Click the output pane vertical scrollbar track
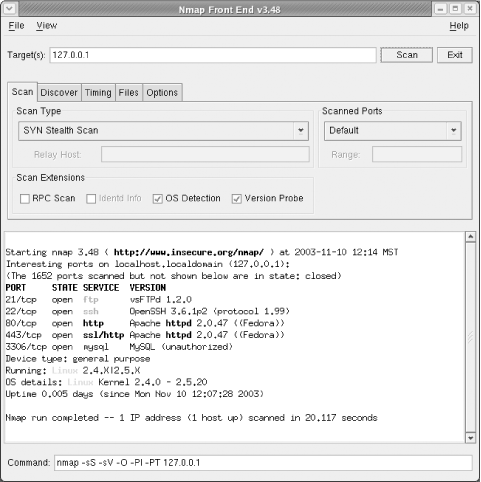This screenshot has width=481, height=482. tap(470, 337)
